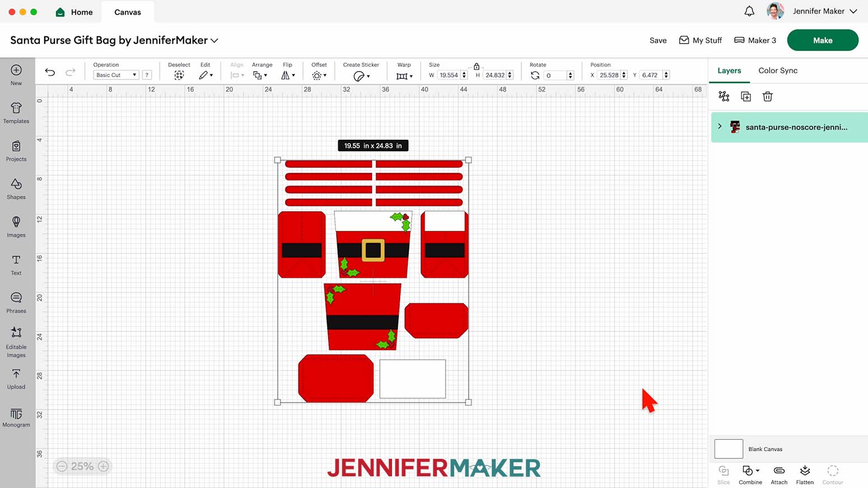Screen dimensions: 868x488
Task: Delete the selected layer
Action: (x=768, y=96)
